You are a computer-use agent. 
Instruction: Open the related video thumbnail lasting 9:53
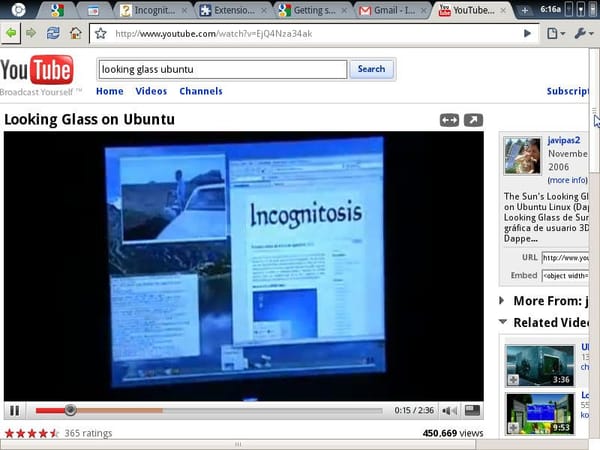click(540, 414)
